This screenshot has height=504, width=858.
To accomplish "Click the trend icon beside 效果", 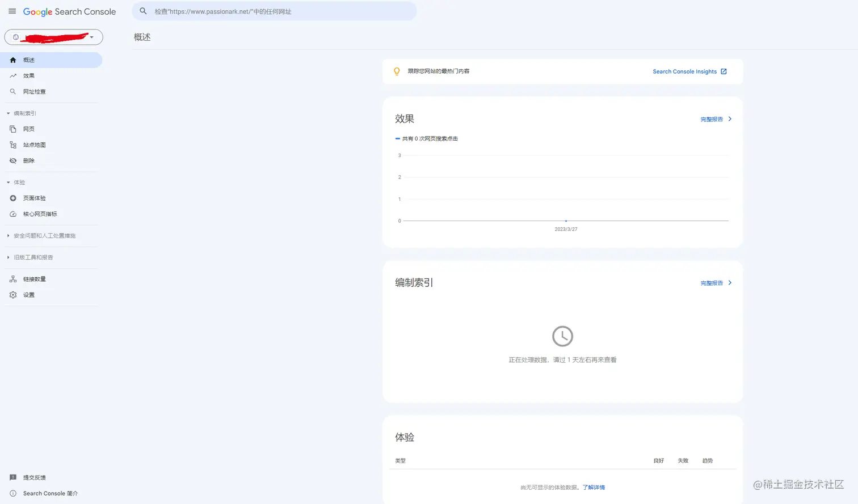I will [13, 76].
